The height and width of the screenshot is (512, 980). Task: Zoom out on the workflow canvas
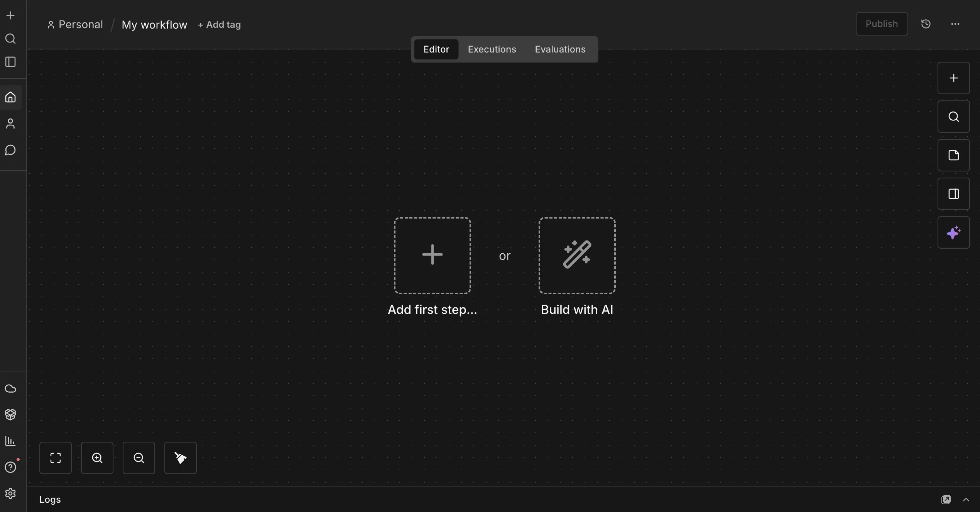coord(139,458)
